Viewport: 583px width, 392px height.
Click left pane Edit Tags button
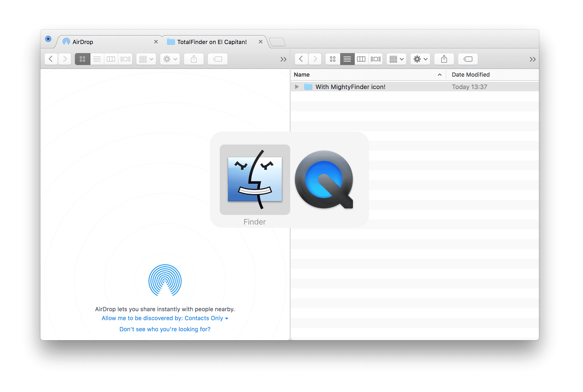coord(218,59)
